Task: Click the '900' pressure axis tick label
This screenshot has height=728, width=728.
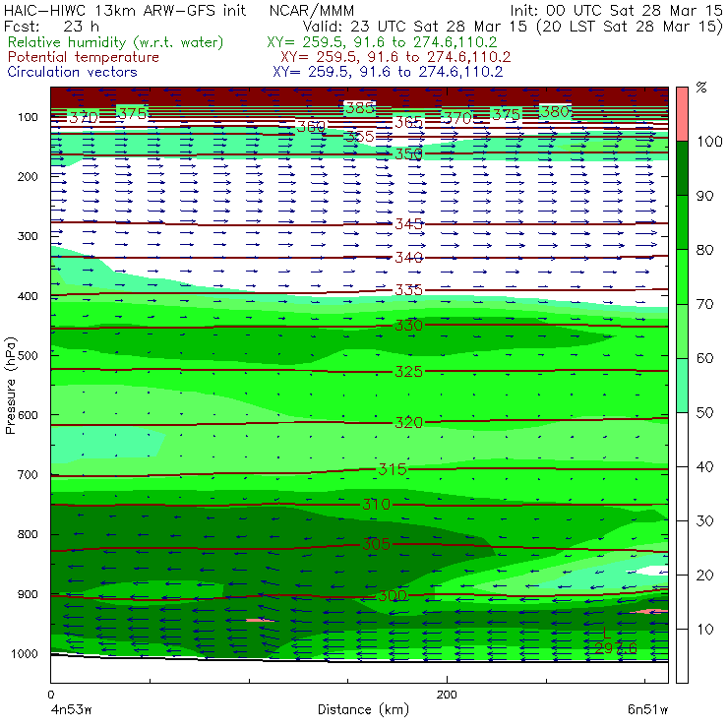Action: (28, 594)
